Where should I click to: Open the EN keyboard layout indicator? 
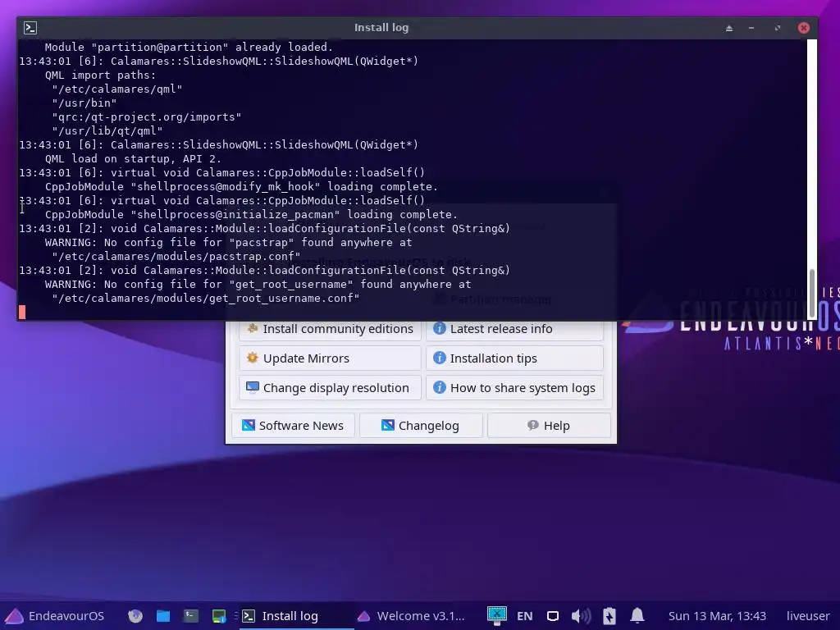point(524,616)
